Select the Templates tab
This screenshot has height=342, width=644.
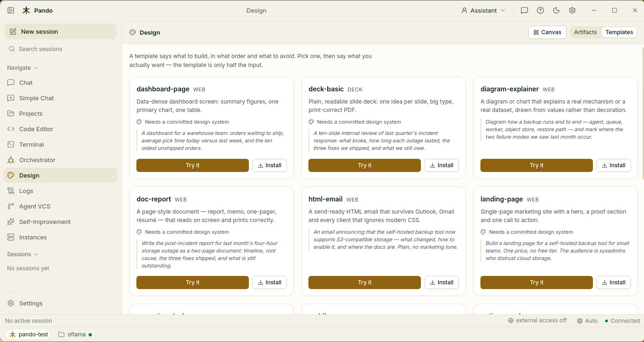619,32
